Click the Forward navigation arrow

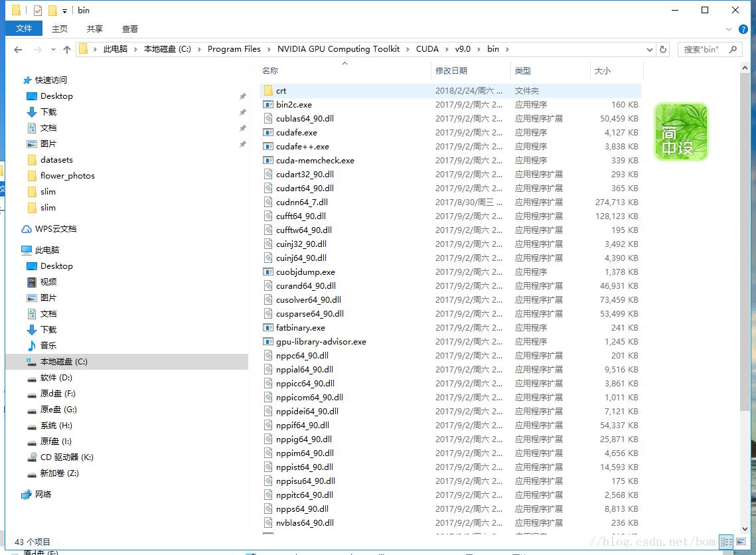pyautogui.click(x=38, y=49)
